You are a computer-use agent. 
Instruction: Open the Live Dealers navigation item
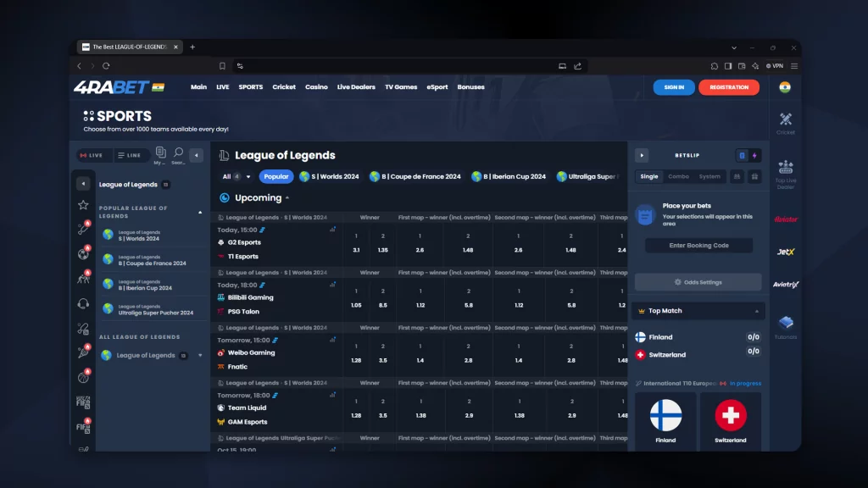(356, 87)
